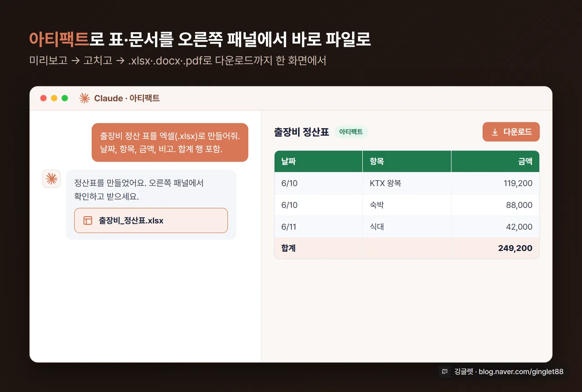Select the 6/11 date cell

[318, 227]
